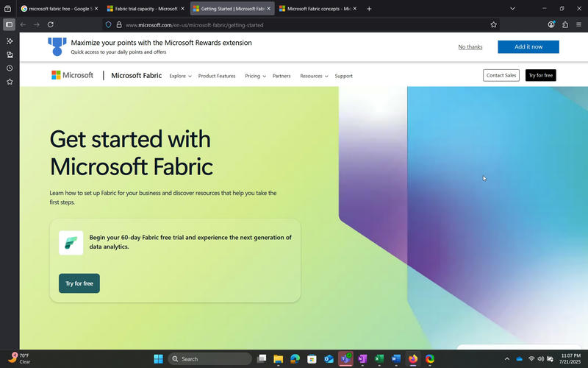
Task: Expand the Pricing menu
Action: pos(255,76)
